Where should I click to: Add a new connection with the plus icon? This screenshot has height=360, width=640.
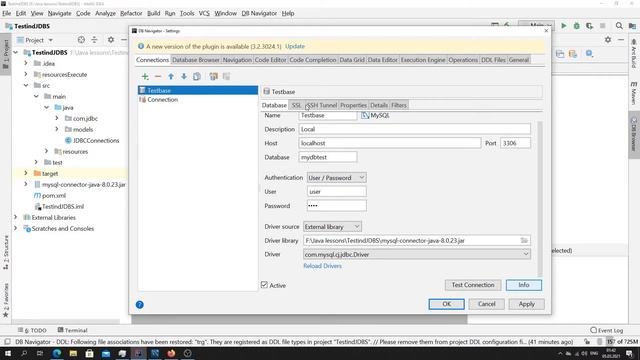(145, 76)
